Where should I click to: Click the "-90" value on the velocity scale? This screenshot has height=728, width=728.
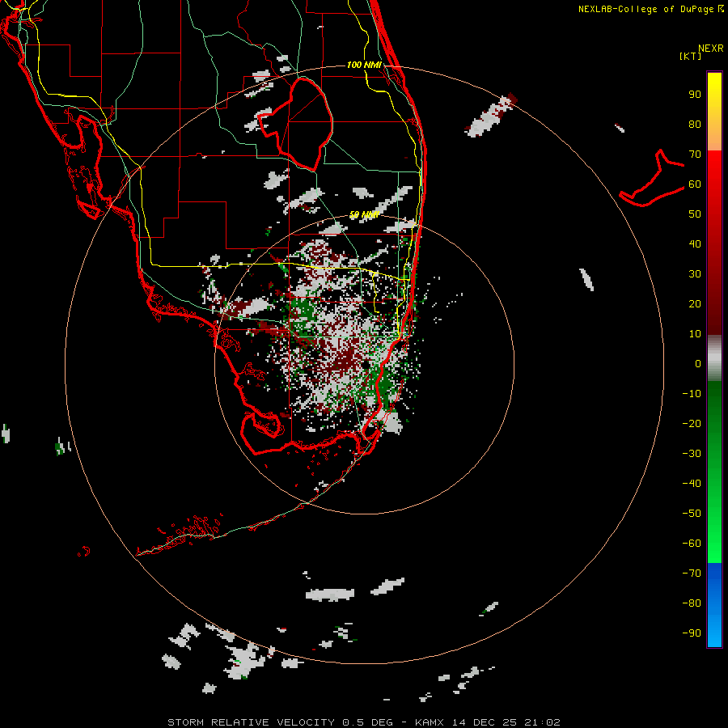[692, 633]
